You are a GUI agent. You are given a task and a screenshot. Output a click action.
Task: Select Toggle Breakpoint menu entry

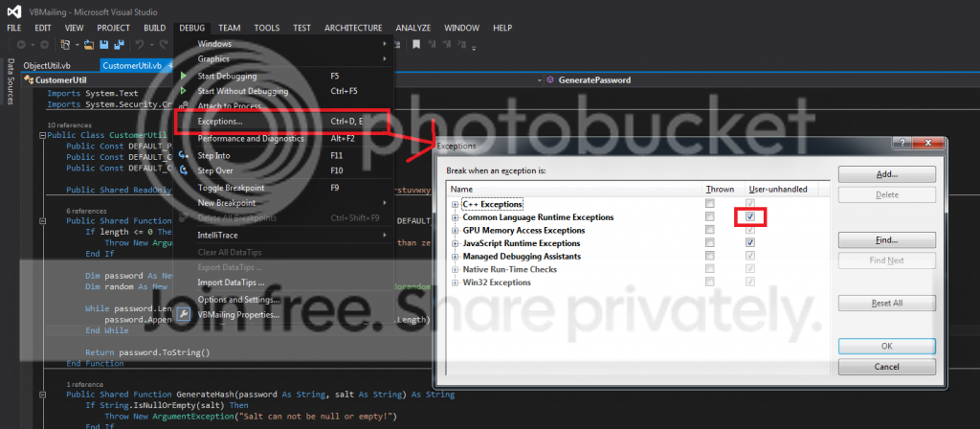click(283, 188)
